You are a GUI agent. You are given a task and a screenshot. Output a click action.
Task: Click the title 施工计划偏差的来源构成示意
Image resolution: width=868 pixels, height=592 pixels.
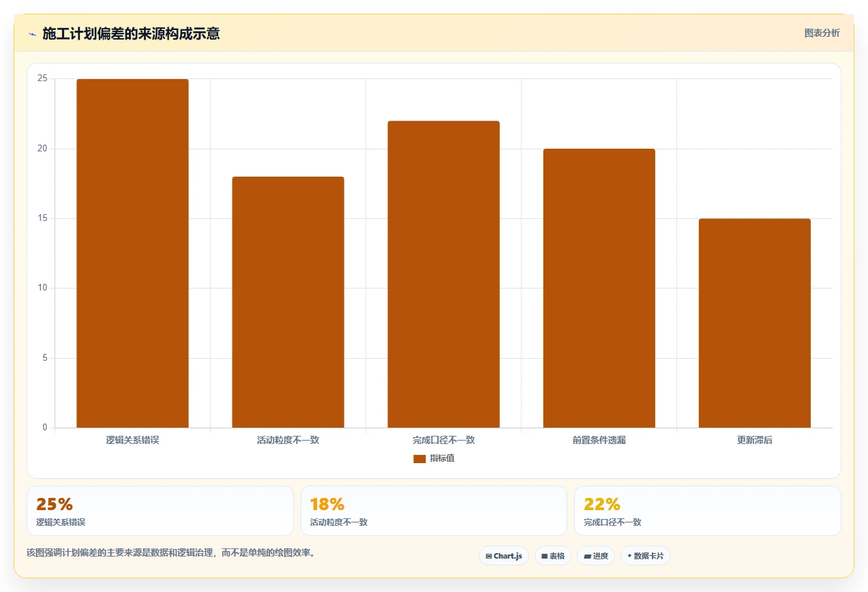pos(131,33)
